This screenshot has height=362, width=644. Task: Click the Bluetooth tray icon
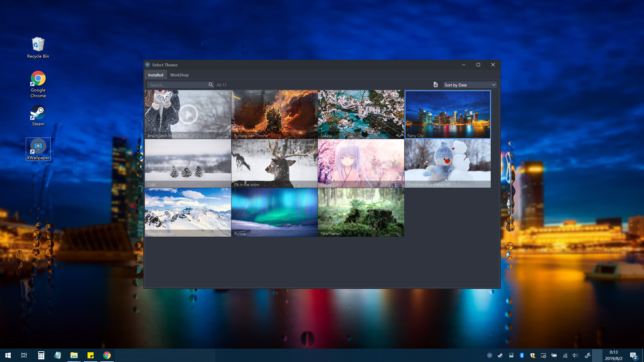tap(522, 355)
